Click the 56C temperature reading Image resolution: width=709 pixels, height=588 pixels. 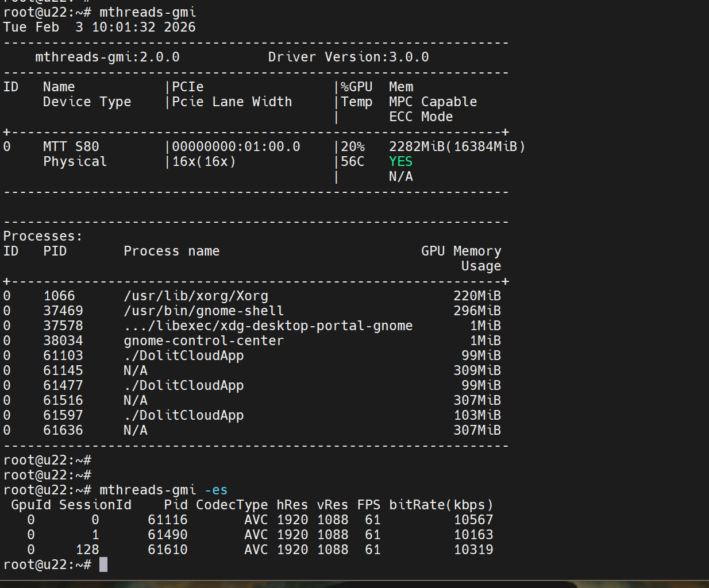tap(353, 161)
